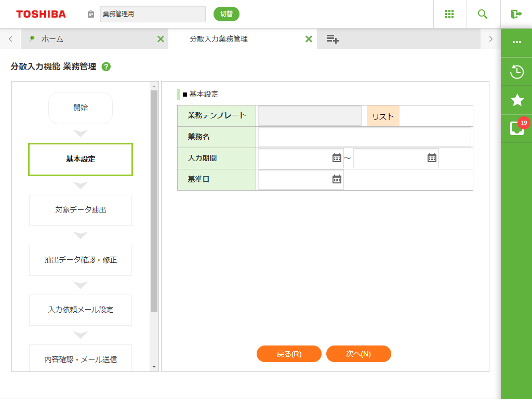The width and height of the screenshot is (532, 399).
Task: Close the 分散入力業務管理 tab
Action: [309, 39]
